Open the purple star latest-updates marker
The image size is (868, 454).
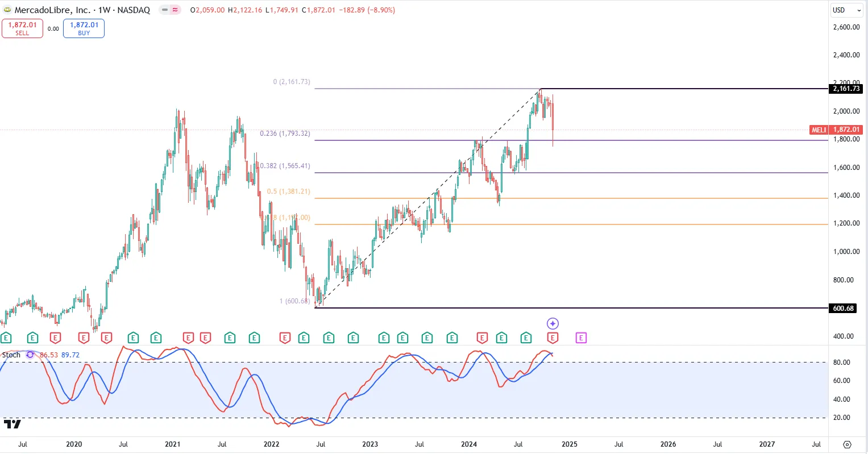(553, 323)
